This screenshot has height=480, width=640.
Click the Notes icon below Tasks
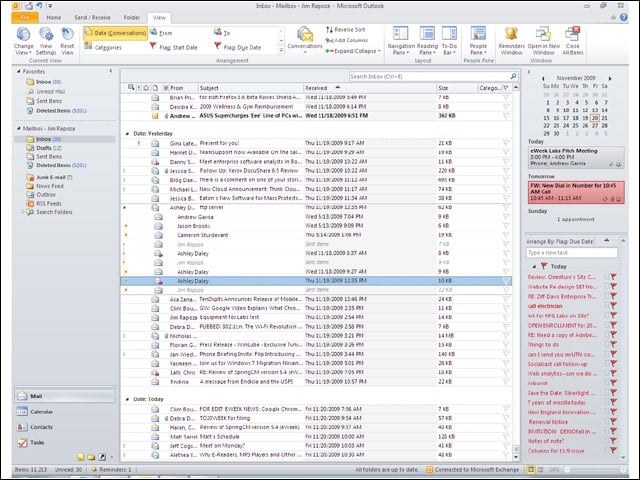(80, 457)
